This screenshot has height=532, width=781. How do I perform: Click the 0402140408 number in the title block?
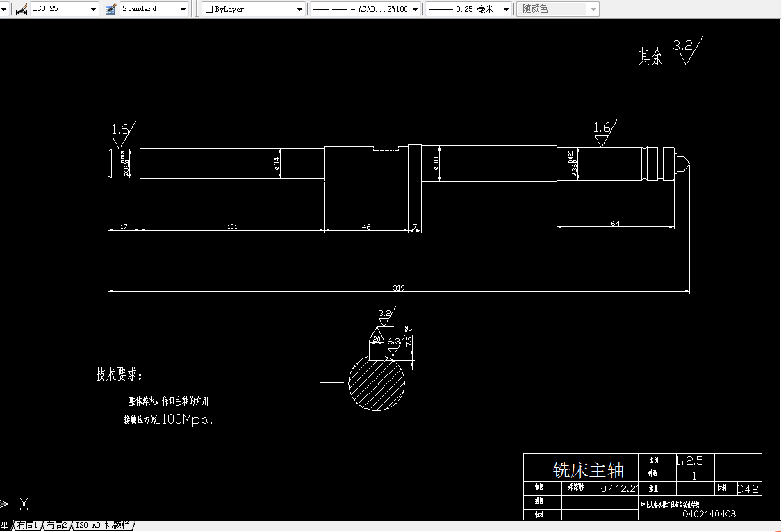tap(709, 514)
